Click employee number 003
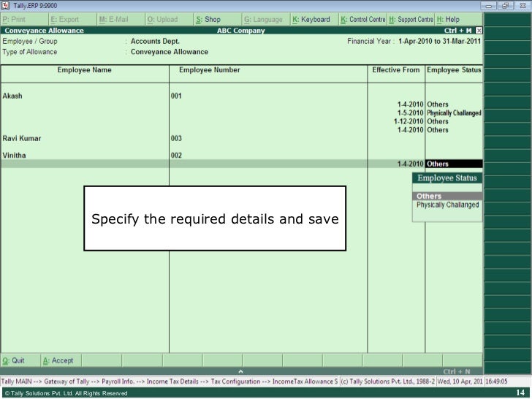532x399 pixels. pyautogui.click(x=176, y=138)
